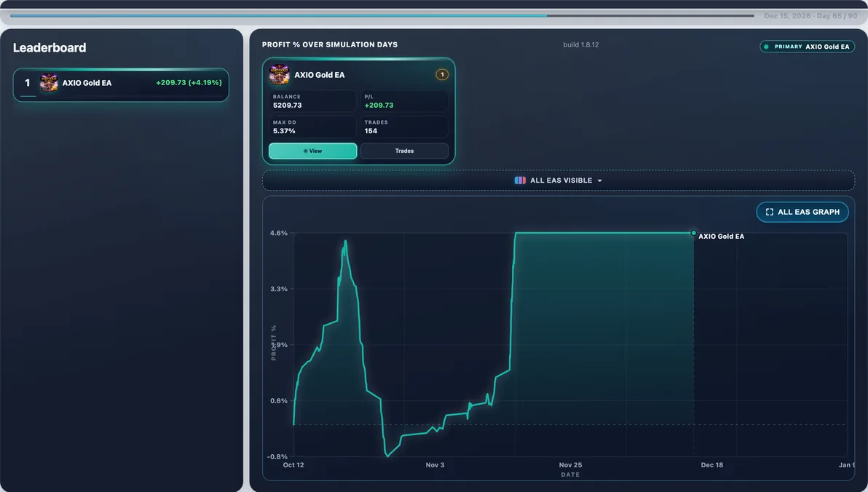Click the 3.3% y-axis label
Image resolution: width=868 pixels, height=492 pixels.
(278, 289)
